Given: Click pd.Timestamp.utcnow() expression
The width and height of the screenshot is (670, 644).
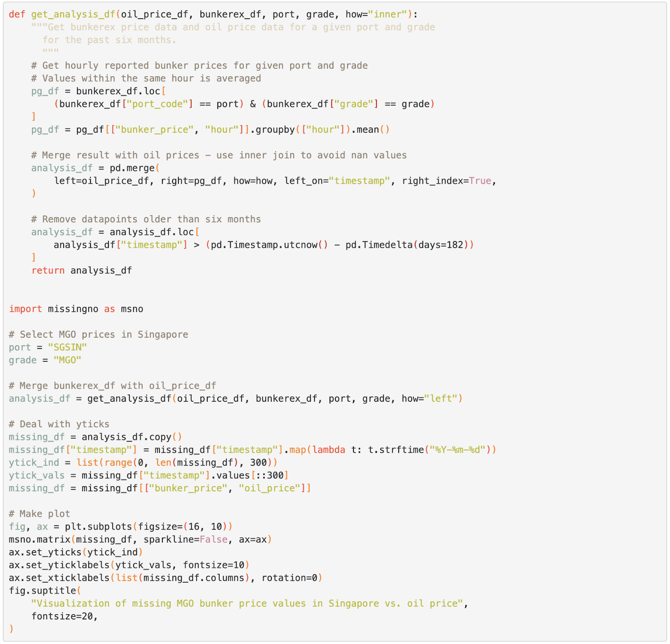Looking at the screenshot, I should click(x=269, y=245).
